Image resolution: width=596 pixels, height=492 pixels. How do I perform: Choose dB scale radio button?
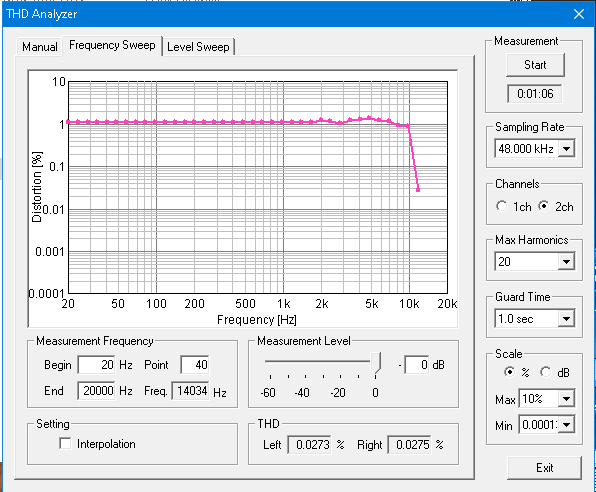tap(545, 371)
